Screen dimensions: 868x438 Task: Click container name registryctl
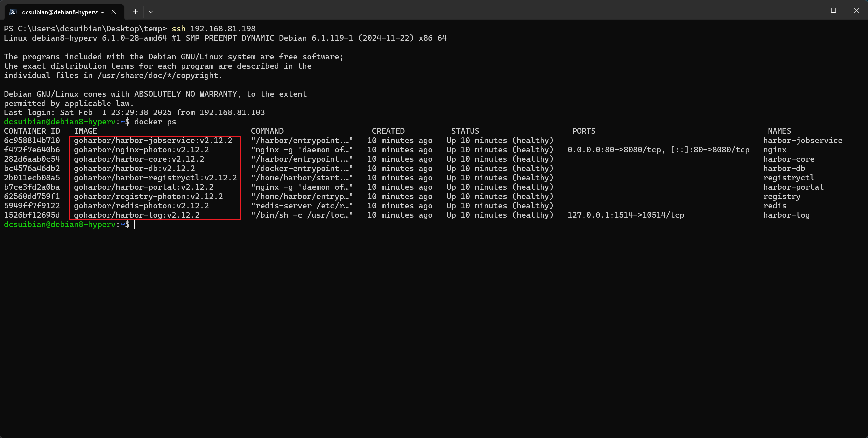point(789,178)
